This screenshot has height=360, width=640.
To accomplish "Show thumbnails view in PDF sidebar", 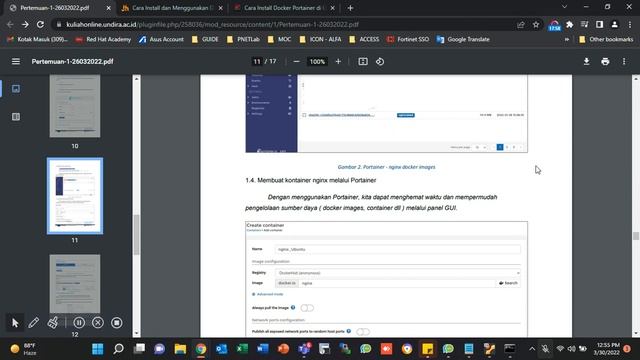I will pyautogui.click(x=16, y=89).
